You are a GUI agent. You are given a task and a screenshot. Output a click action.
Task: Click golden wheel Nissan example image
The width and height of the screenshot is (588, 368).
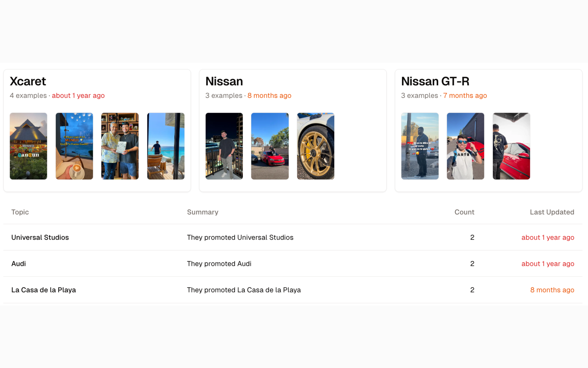315,146
